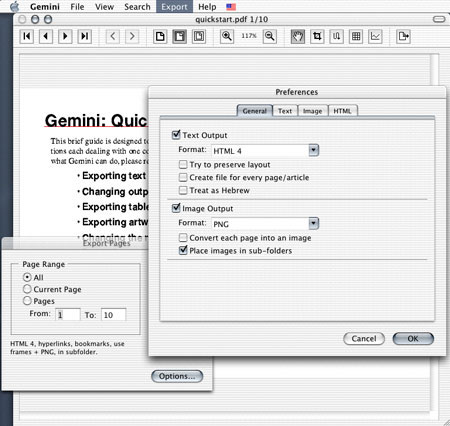Viewport: 450px width, 426px height.
Task: Enable Create file for every page/article
Action: 183,177
